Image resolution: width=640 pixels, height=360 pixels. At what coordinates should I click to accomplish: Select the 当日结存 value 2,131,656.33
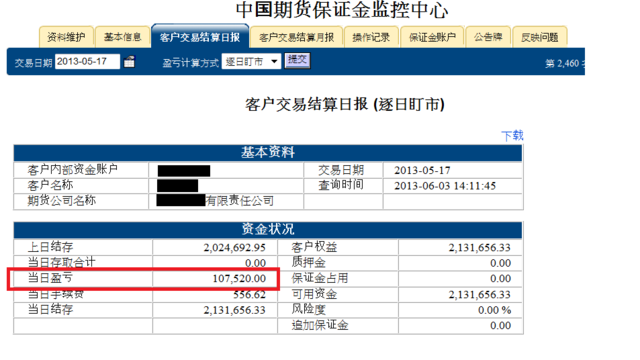click(235, 310)
